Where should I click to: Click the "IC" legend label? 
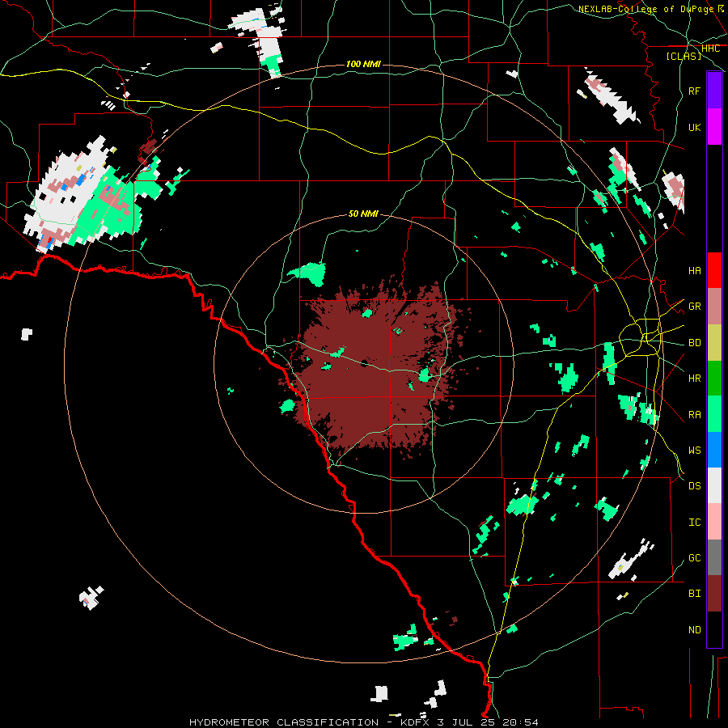(695, 523)
